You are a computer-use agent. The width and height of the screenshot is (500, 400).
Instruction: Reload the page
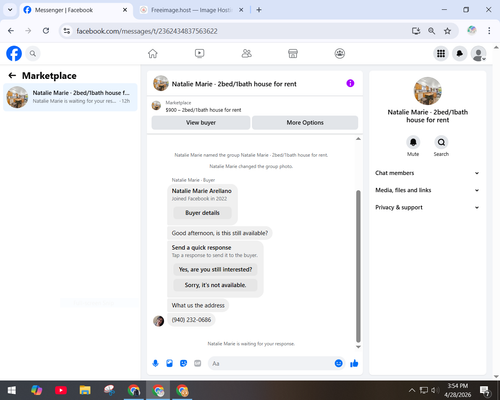click(x=46, y=31)
